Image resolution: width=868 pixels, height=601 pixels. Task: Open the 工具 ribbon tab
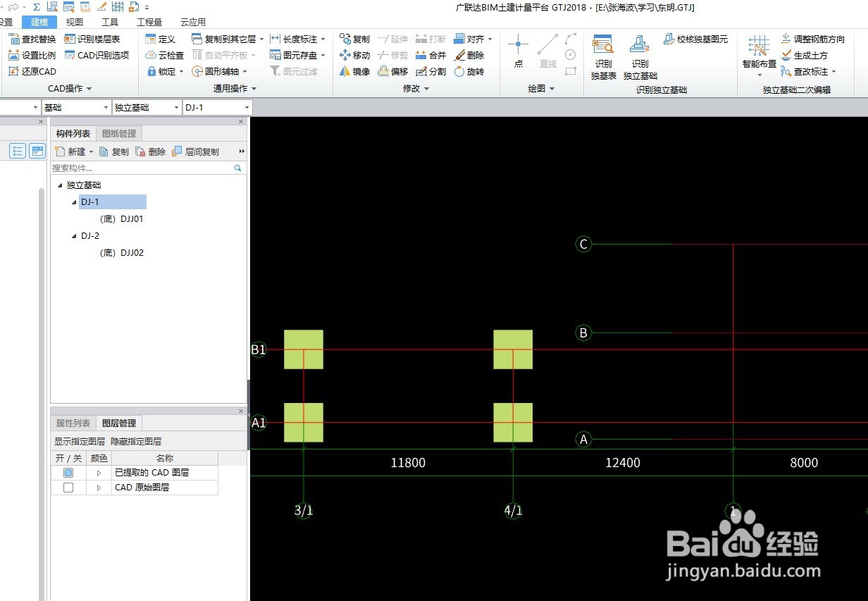[110, 22]
